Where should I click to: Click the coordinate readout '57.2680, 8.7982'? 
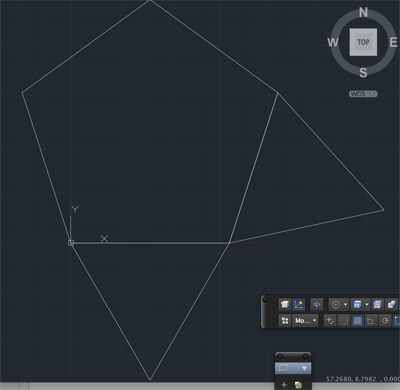(351, 379)
